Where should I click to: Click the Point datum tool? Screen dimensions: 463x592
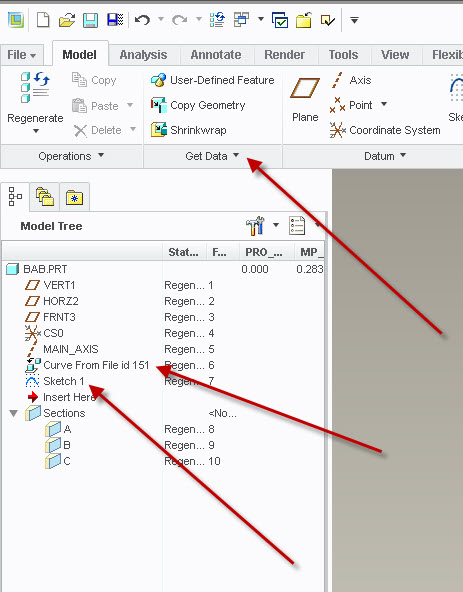point(351,105)
